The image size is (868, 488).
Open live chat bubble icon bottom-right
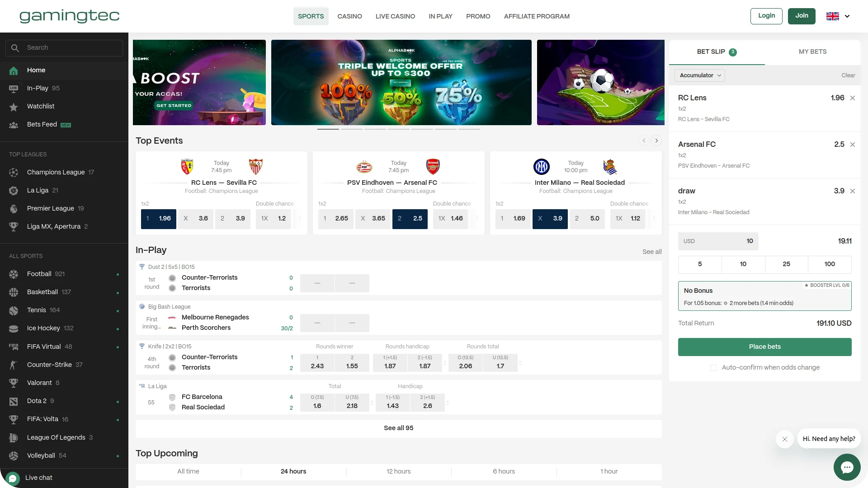847,467
